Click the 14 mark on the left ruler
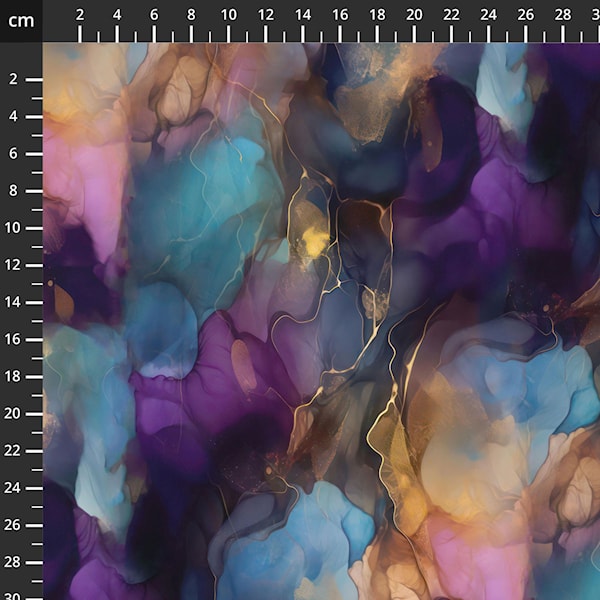This screenshot has width=600, height=600. coord(15,302)
